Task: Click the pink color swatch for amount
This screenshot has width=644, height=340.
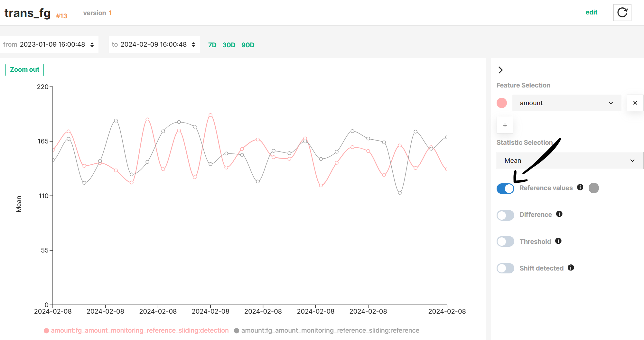Action: (501, 103)
